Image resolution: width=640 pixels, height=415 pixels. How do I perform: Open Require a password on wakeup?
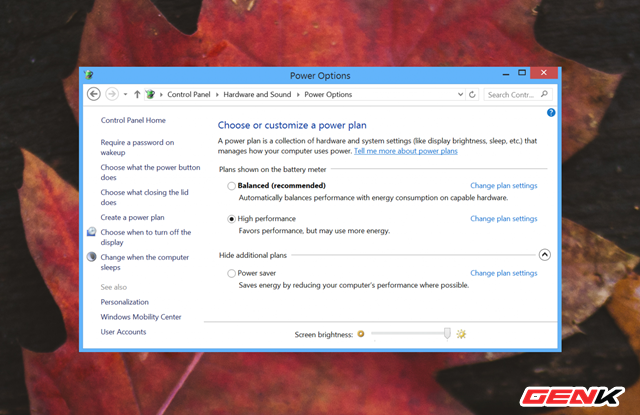[x=137, y=147]
